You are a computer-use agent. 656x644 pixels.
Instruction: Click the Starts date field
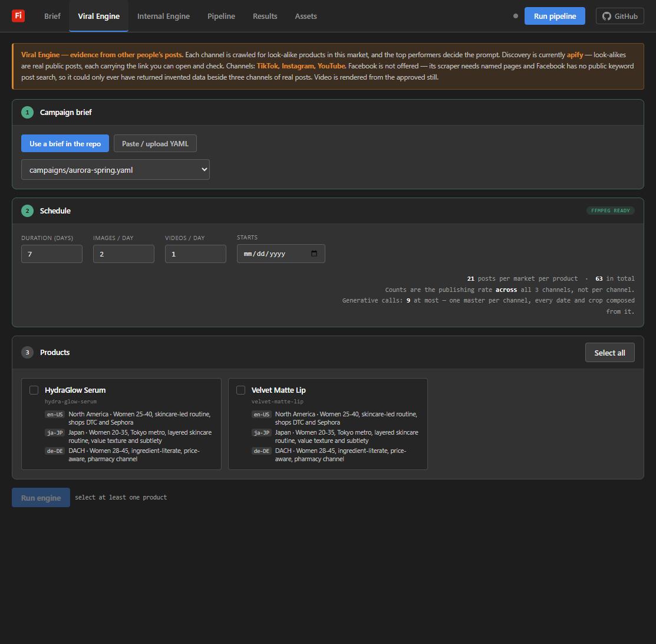(x=281, y=254)
